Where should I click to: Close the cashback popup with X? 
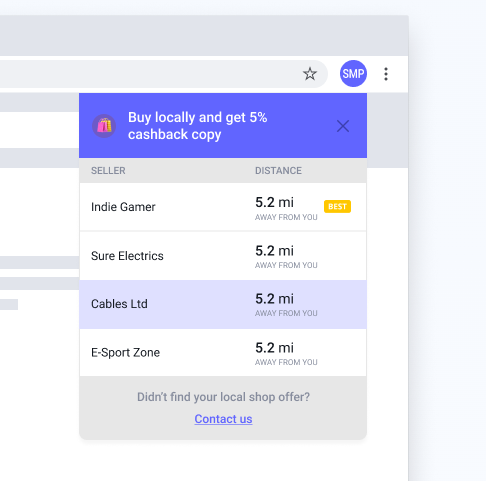[343, 126]
